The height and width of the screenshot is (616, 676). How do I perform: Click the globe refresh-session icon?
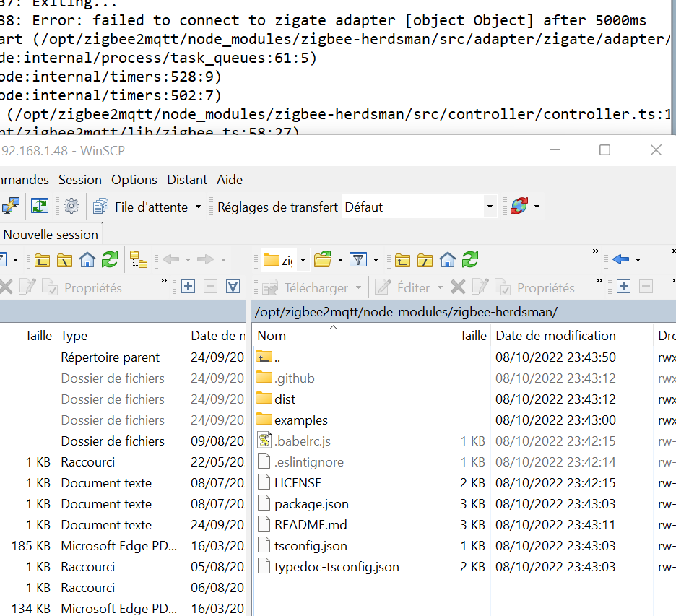click(x=519, y=206)
